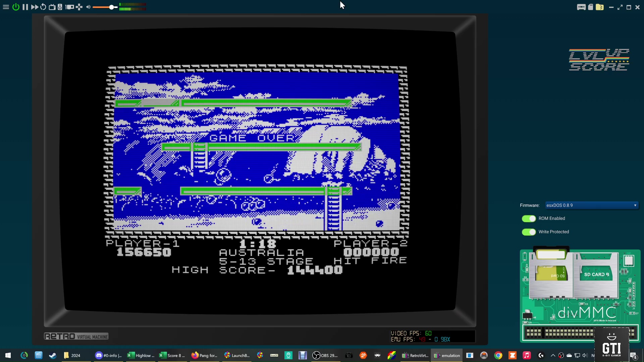This screenshot has width=644, height=362.
Task: Switch to OBS 29 taskbar window
Action: pyautogui.click(x=325, y=355)
